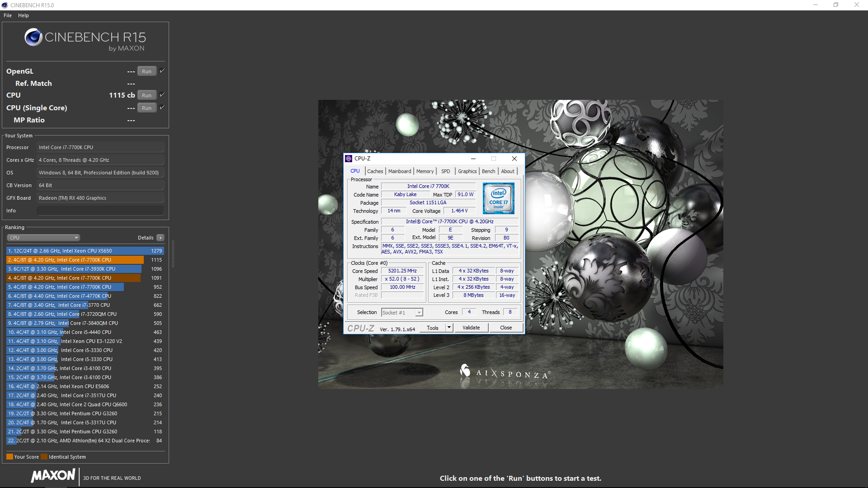Click the OS field Windows 8 64 Bit

coord(100,173)
